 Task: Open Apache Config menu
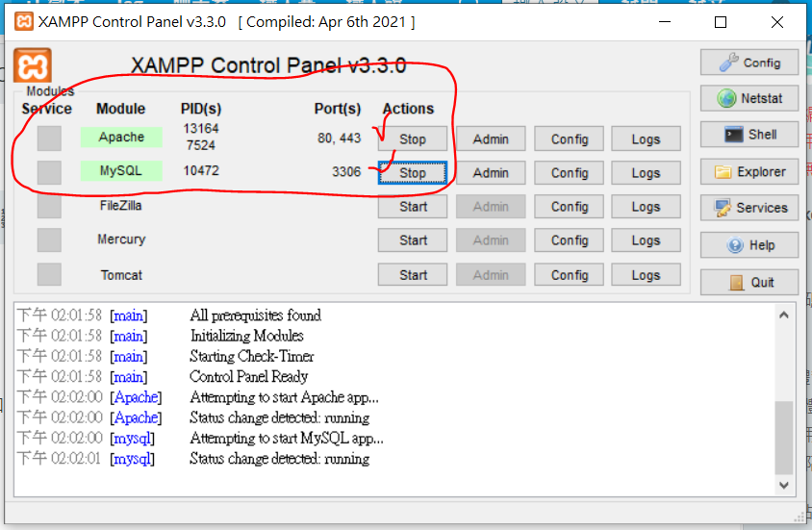[570, 139]
